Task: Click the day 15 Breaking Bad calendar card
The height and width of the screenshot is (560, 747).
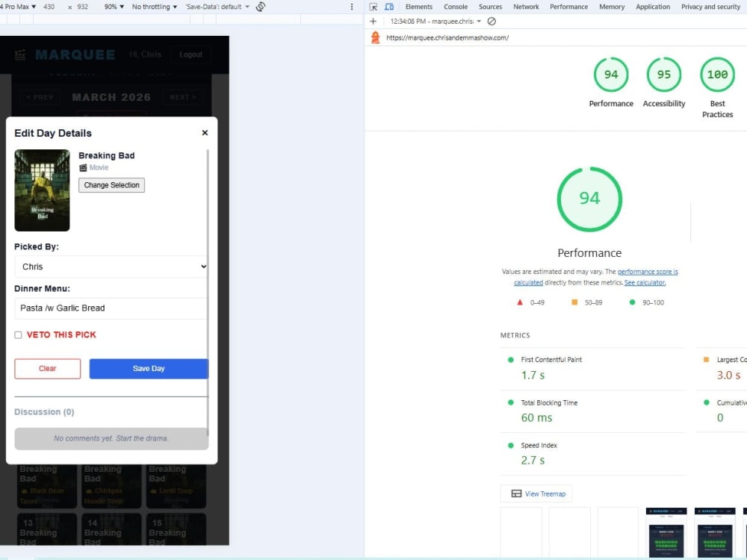Action: tap(176, 529)
